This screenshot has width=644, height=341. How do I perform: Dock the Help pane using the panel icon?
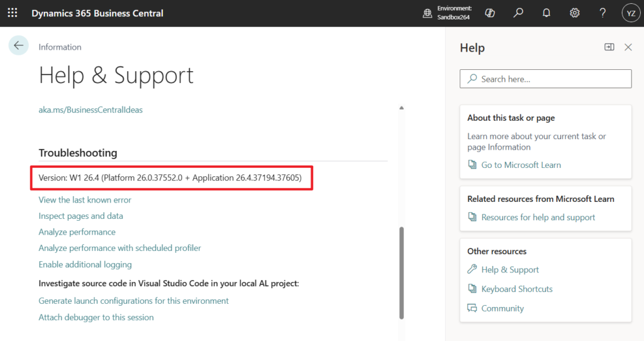pos(609,47)
